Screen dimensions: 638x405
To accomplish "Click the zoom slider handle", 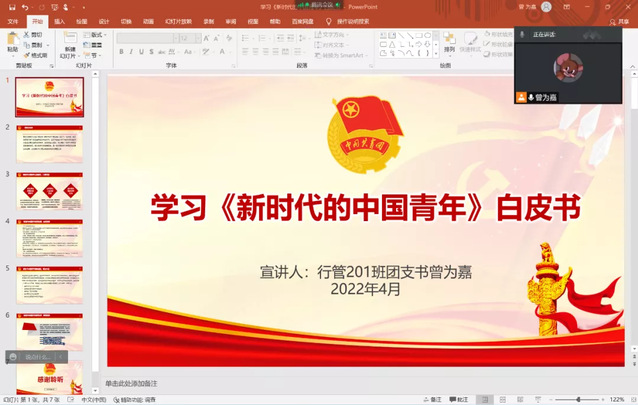I will coord(578,400).
